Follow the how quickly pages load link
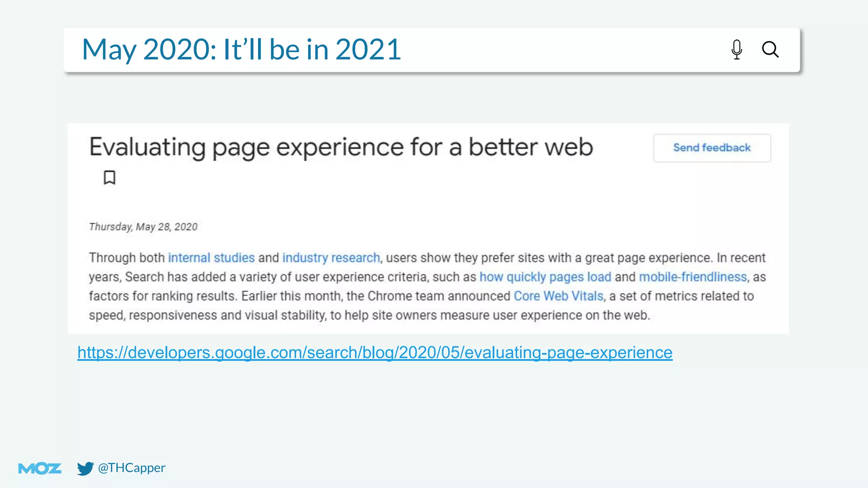The width and height of the screenshot is (868, 488). (x=545, y=277)
